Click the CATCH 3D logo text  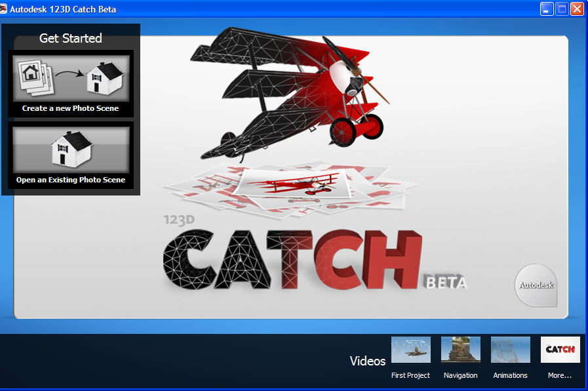[x=292, y=261]
